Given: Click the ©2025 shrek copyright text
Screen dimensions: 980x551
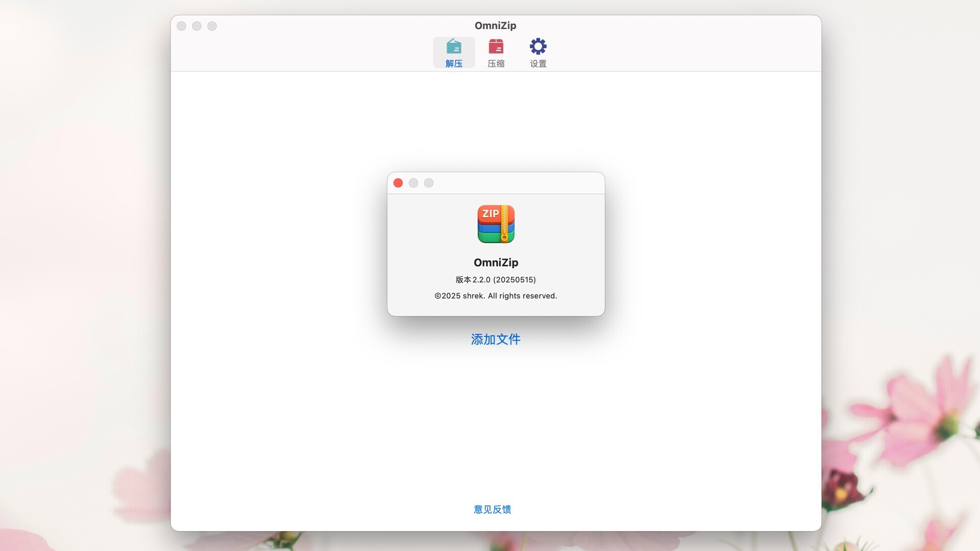Looking at the screenshot, I should click(x=496, y=296).
